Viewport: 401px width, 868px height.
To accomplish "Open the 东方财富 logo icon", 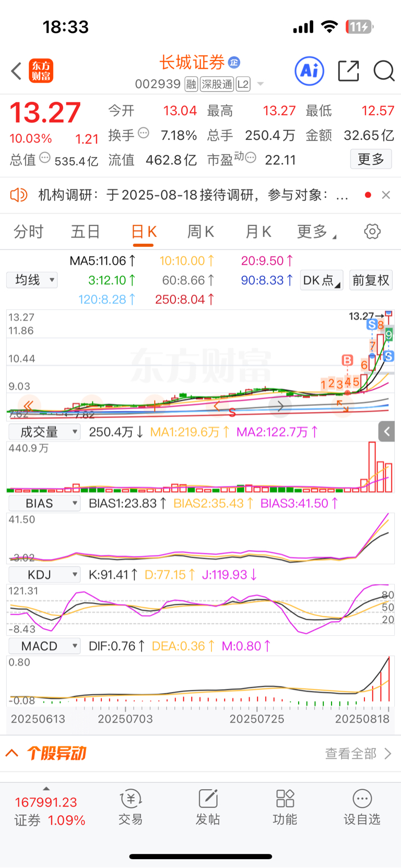I will point(41,71).
